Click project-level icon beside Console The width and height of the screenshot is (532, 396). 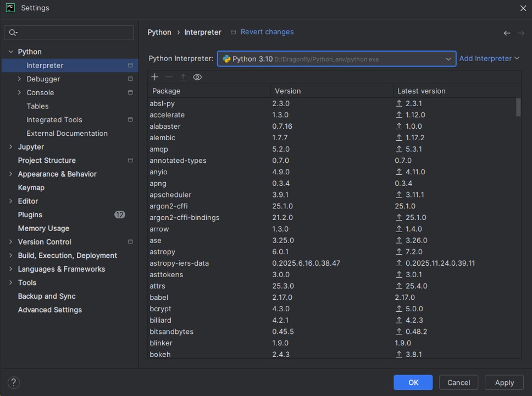(130, 92)
